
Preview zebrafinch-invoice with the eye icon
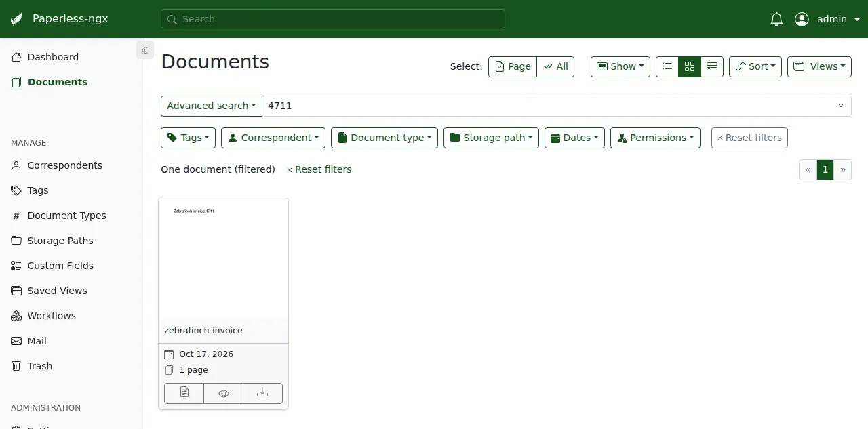[x=223, y=393]
